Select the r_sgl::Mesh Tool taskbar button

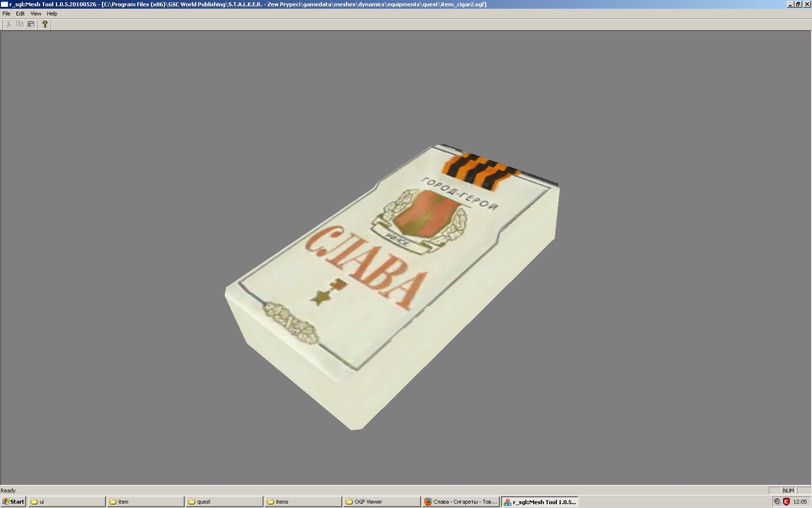(x=540, y=502)
